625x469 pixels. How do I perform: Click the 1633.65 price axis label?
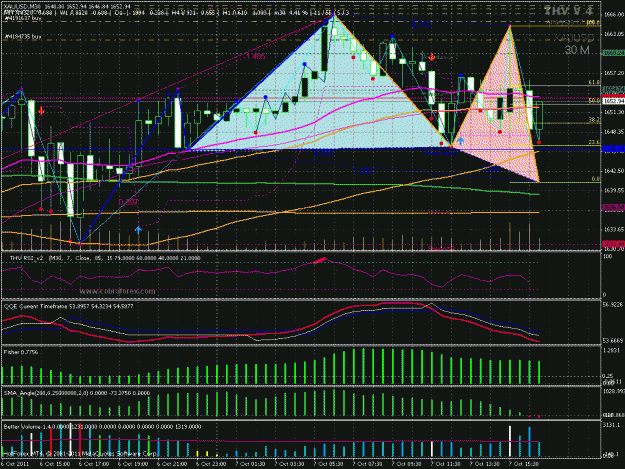click(x=614, y=230)
